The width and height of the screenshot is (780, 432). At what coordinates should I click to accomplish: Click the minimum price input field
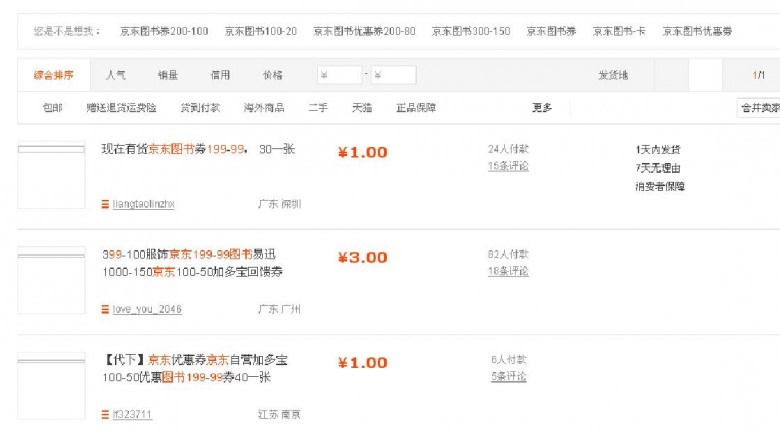tap(340, 75)
